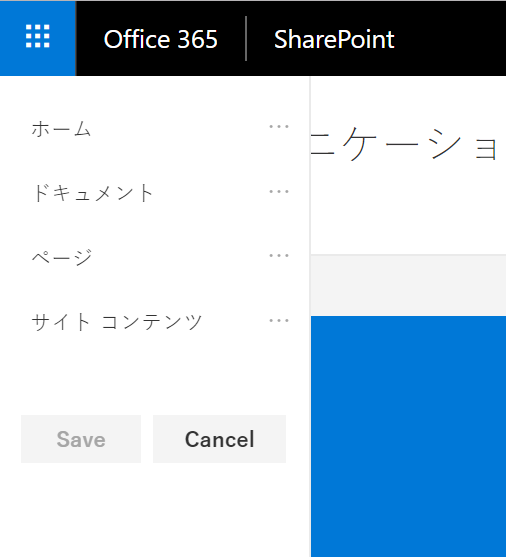Open the ellipsis menu beside サイト コンテンツ
This screenshot has width=506, height=557.
[279, 321]
